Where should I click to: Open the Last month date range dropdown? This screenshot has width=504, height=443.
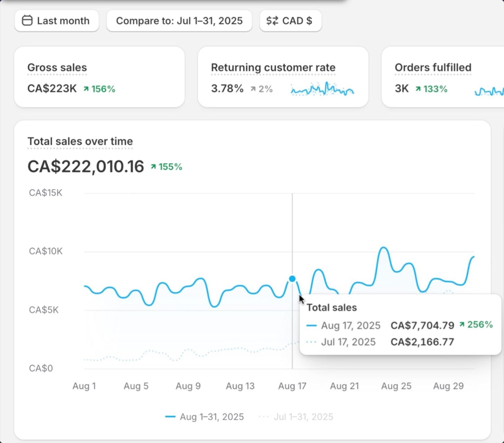click(x=56, y=21)
